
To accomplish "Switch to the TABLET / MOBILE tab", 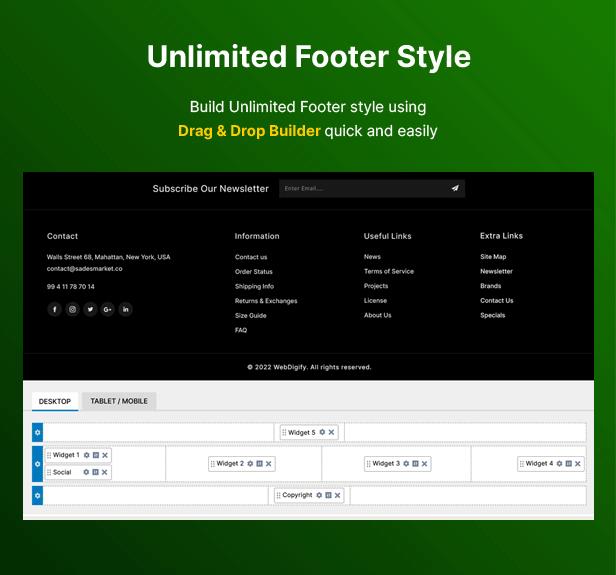I will click(x=119, y=401).
